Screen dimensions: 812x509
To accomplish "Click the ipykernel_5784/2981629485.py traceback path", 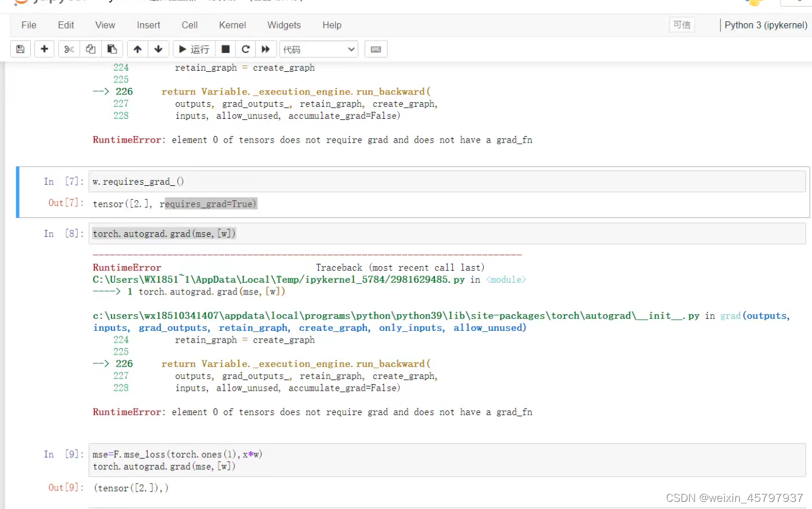I will click(x=278, y=279).
